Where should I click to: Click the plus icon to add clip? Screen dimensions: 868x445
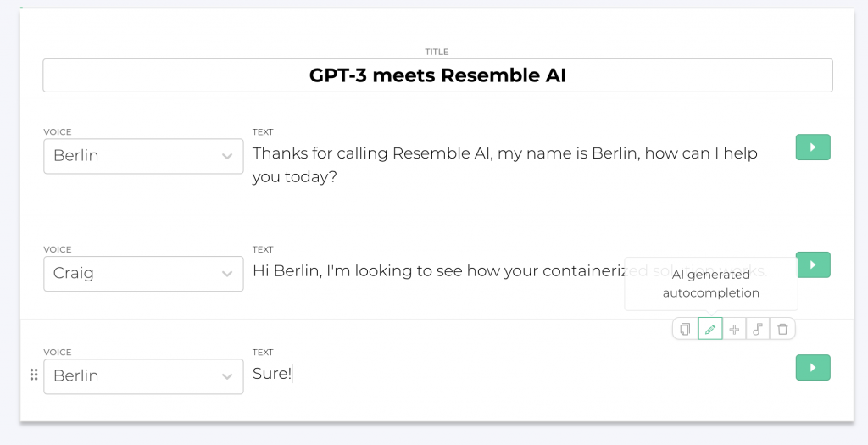(x=735, y=330)
